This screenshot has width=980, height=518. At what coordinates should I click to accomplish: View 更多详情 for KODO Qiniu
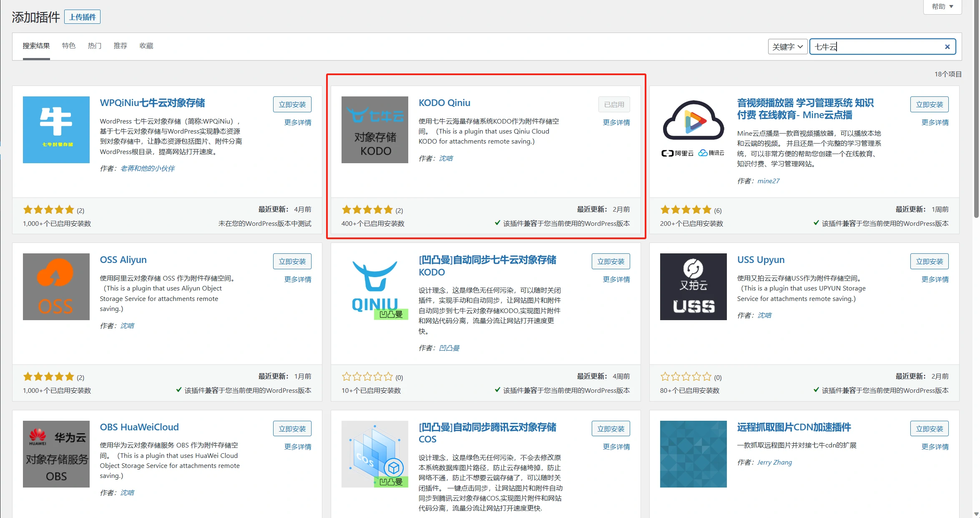[x=616, y=123]
